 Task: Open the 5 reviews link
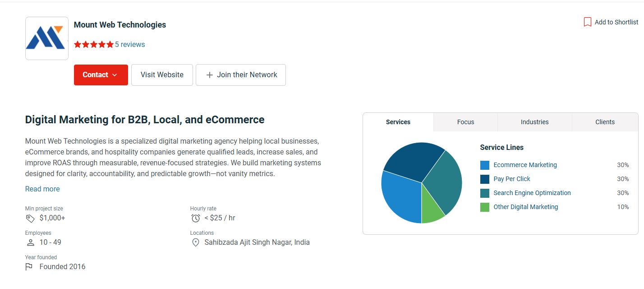130,44
